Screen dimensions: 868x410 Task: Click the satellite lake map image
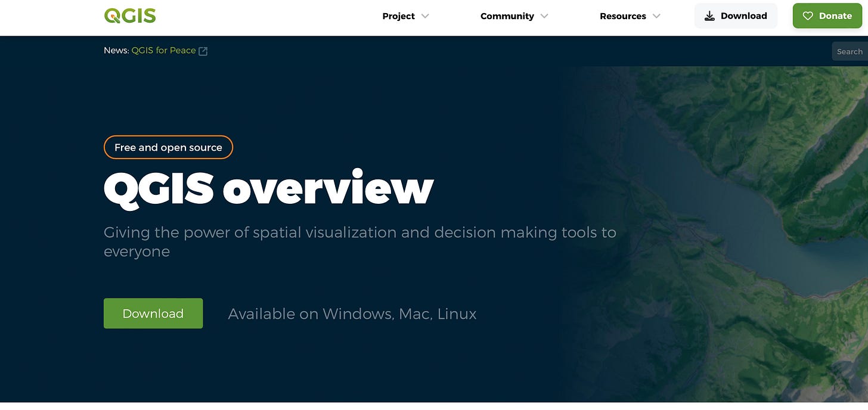[715, 234]
